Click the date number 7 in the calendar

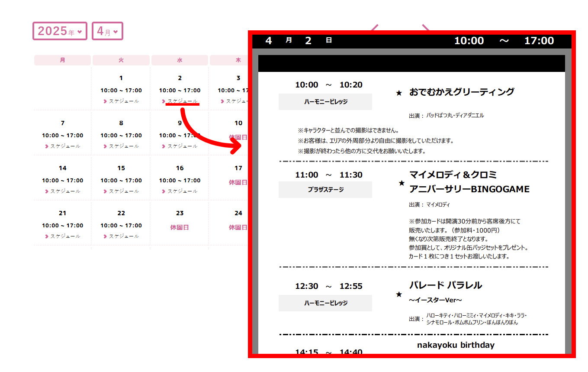tap(63, 123)
